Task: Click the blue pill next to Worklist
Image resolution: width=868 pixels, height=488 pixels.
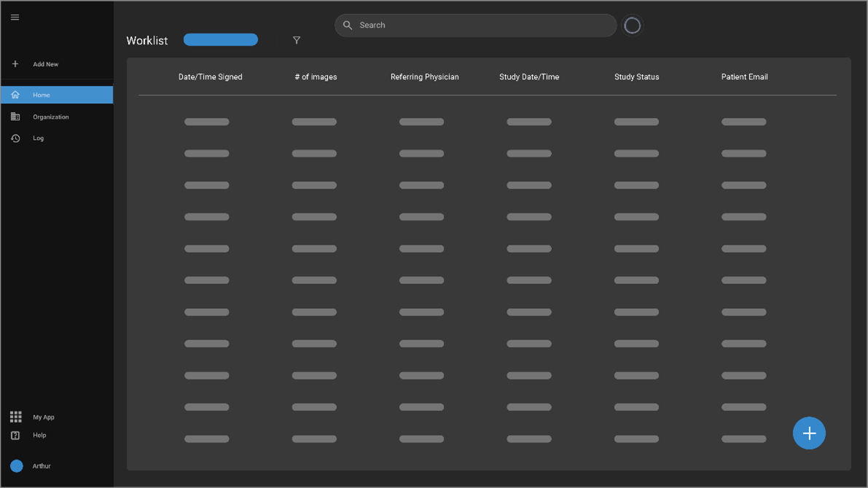Action: (221, 40)
